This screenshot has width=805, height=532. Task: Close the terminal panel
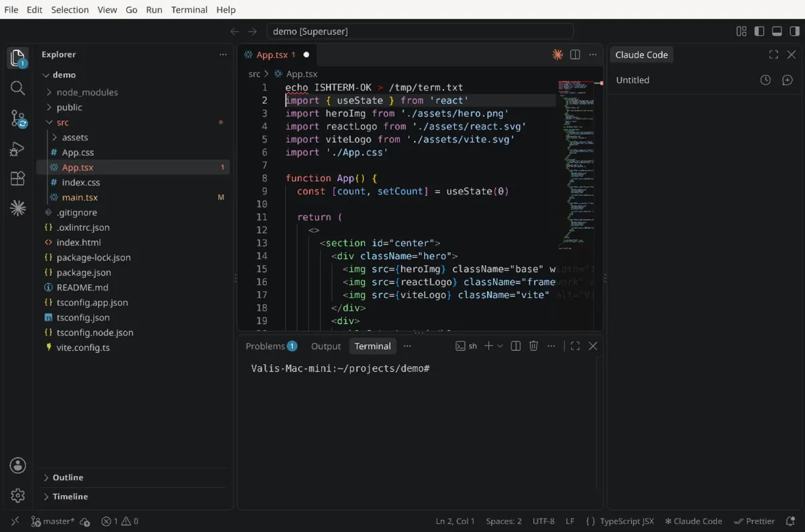click(x=593, y=346)
